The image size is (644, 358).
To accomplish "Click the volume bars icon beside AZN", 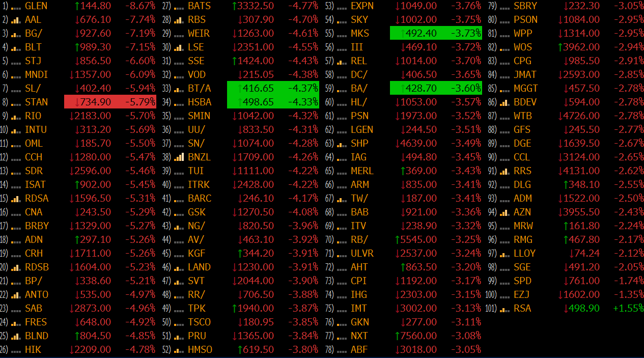I will [x=505, y=212].
